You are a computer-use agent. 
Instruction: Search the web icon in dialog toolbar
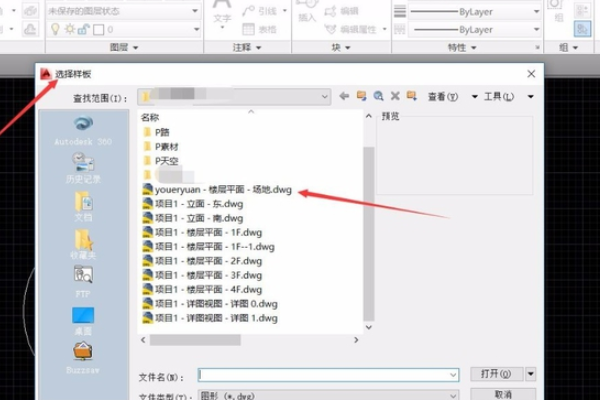point(378,96)
